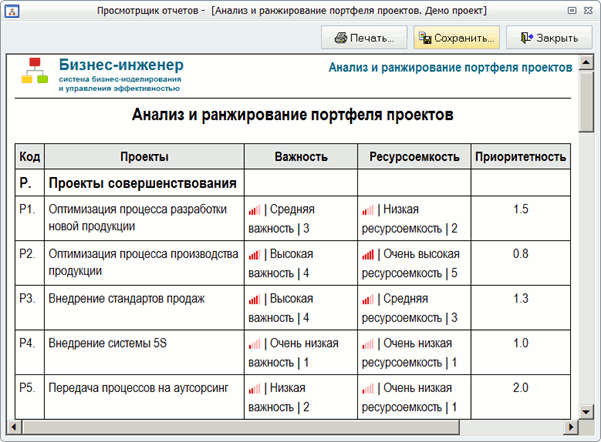The image size is (601, 442).
Task: Click the horizontal scrollbar thumb
Action: pos(241,427)
